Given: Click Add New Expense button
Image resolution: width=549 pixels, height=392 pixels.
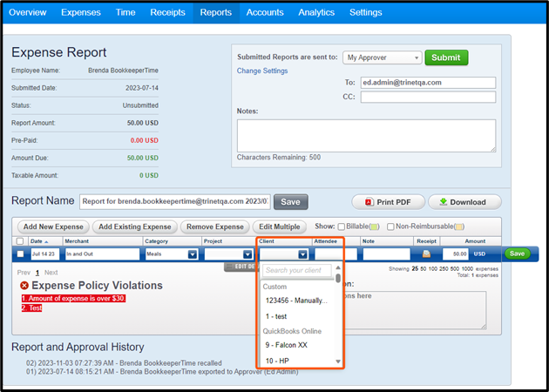Looking at the screenshot, I should tap(54, 226).
